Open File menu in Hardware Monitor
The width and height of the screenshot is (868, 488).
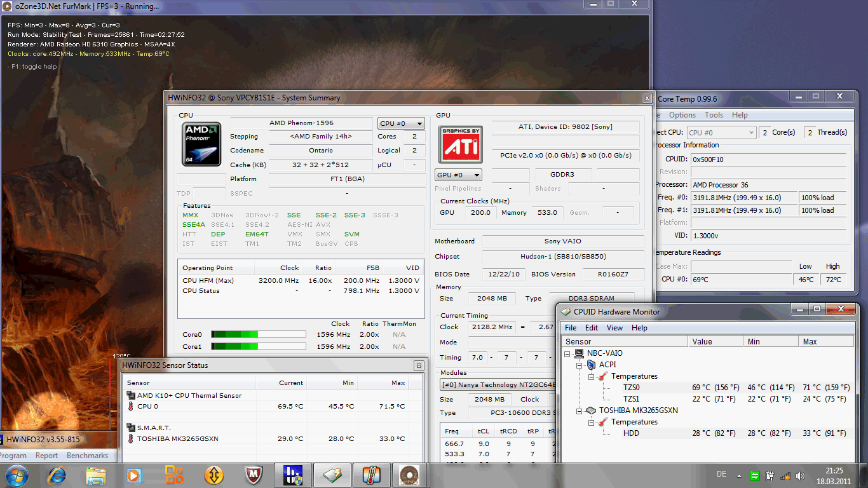[x=571, y=328]
